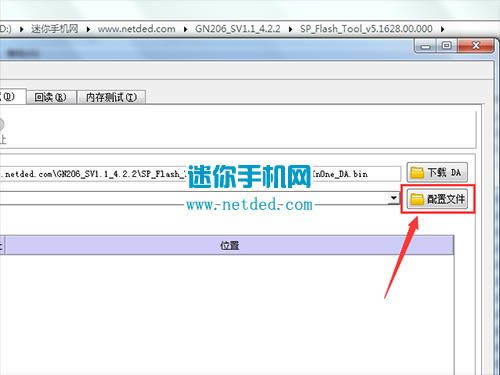Screen dimensions: 500x375
Task: Click the 位置 column header
Action: [229, 246]
